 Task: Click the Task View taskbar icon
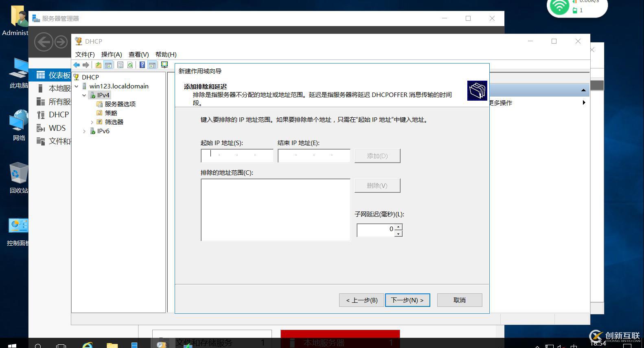pyautogui.click(x=61, y=346)
